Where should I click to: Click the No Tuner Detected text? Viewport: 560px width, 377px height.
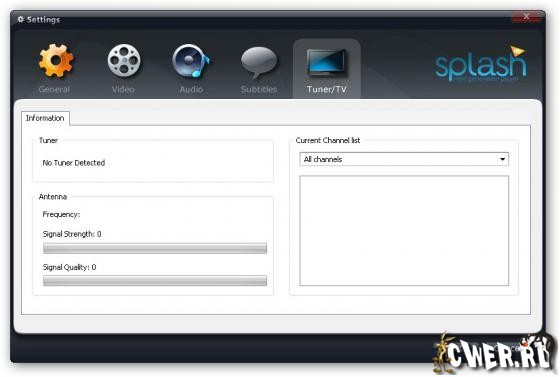[x=74, y=163]
